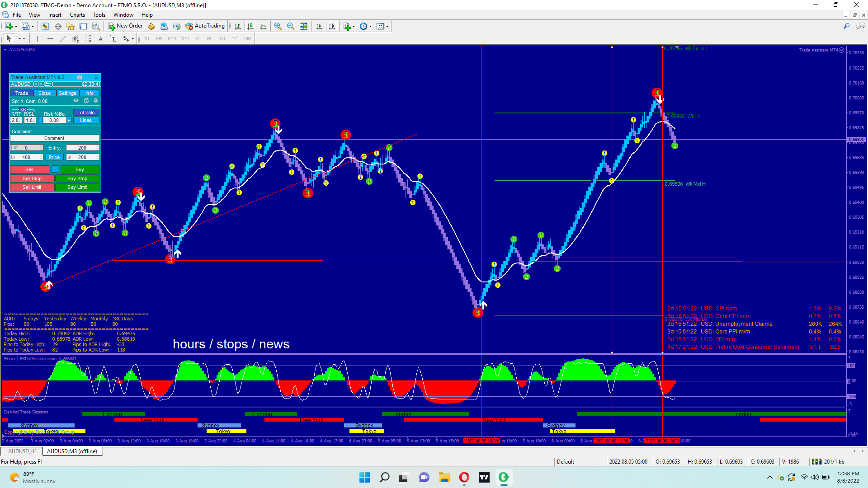Switch to the AUDUSD,H1 chart tab
Screen dimensions: 868x488
point(22,451)
